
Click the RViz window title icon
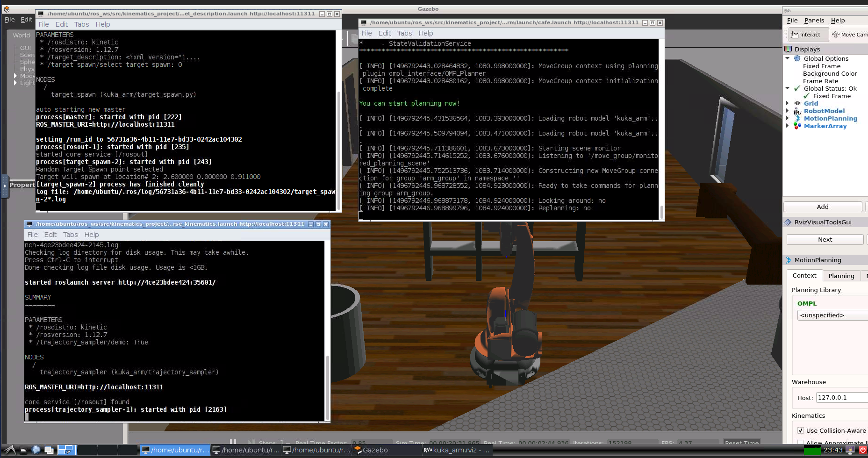[788, 10]
